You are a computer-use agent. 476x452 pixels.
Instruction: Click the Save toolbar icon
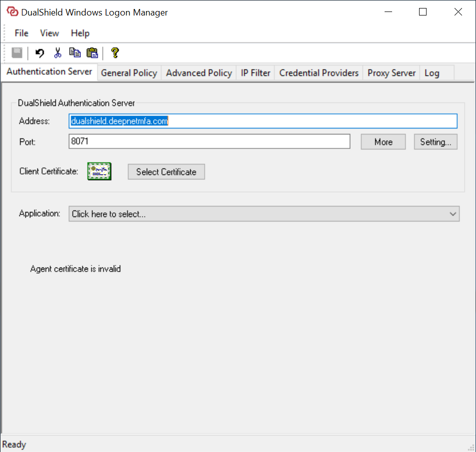[17, 52]
